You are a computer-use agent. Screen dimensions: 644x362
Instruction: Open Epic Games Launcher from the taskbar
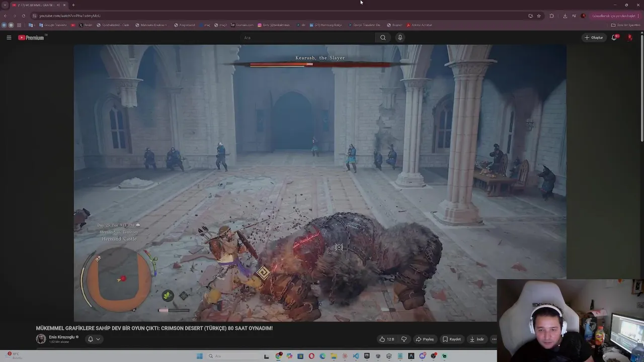click(367, 356)
